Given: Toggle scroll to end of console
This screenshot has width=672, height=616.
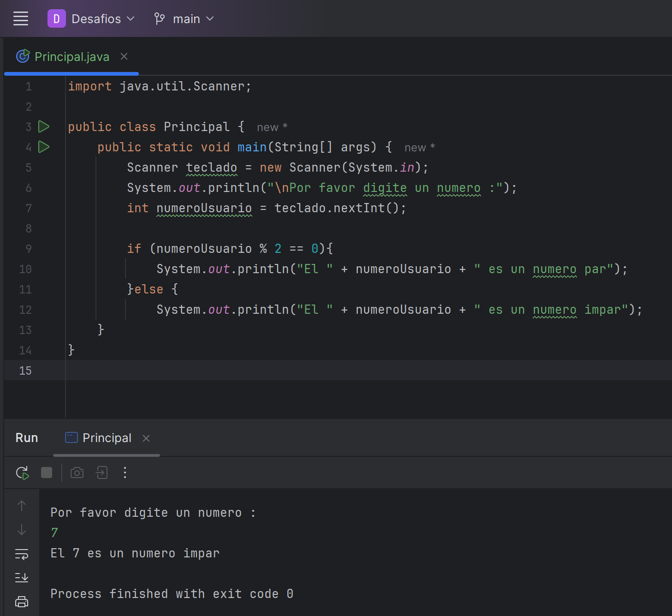Looking at the screenshot, I should click(22, 577).
